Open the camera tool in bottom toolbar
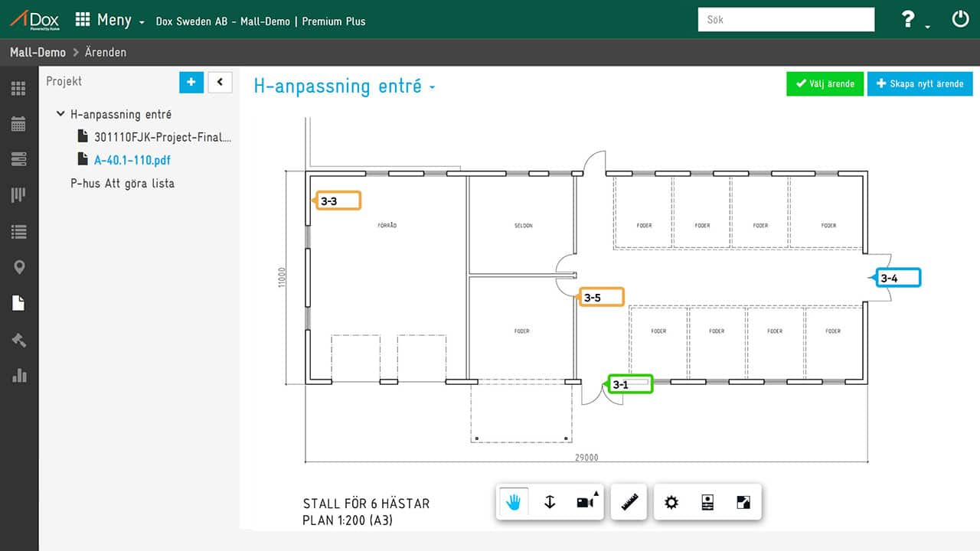Screen dimensions: 980x551 [x=585, y=503]
